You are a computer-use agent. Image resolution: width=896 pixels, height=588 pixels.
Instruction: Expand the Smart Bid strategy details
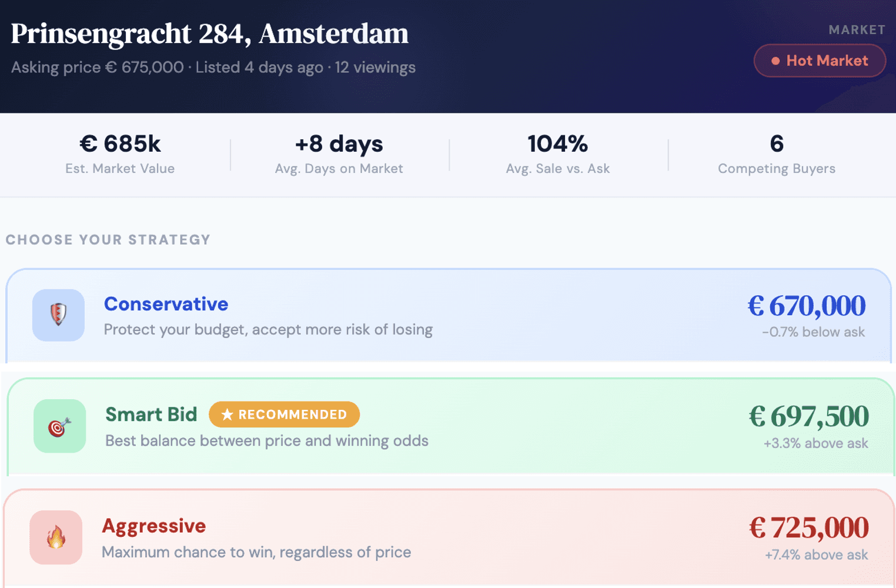(x=447, y=426)
